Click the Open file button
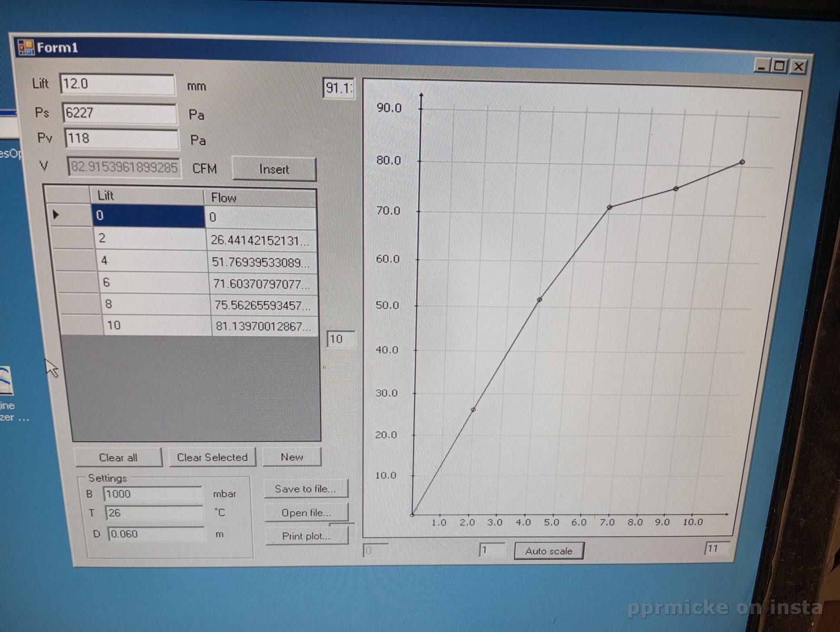Screen dimensions: 840x632 (x=306, y=512)
